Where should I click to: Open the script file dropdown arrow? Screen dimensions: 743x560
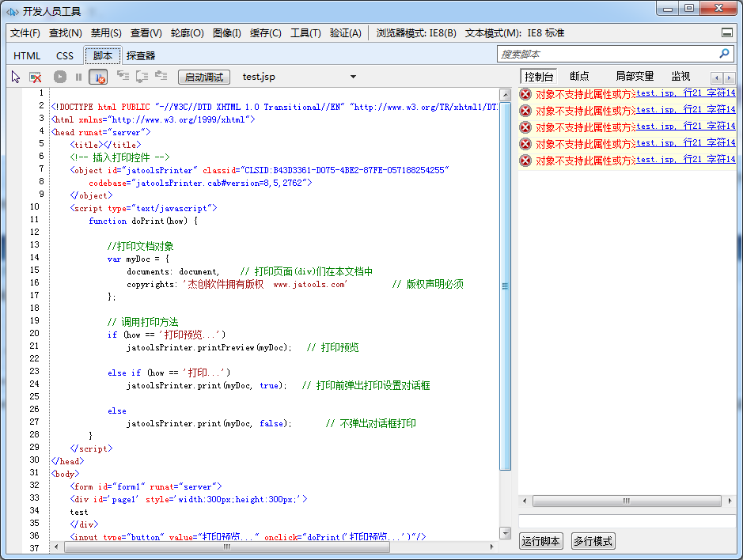[353, 77]
